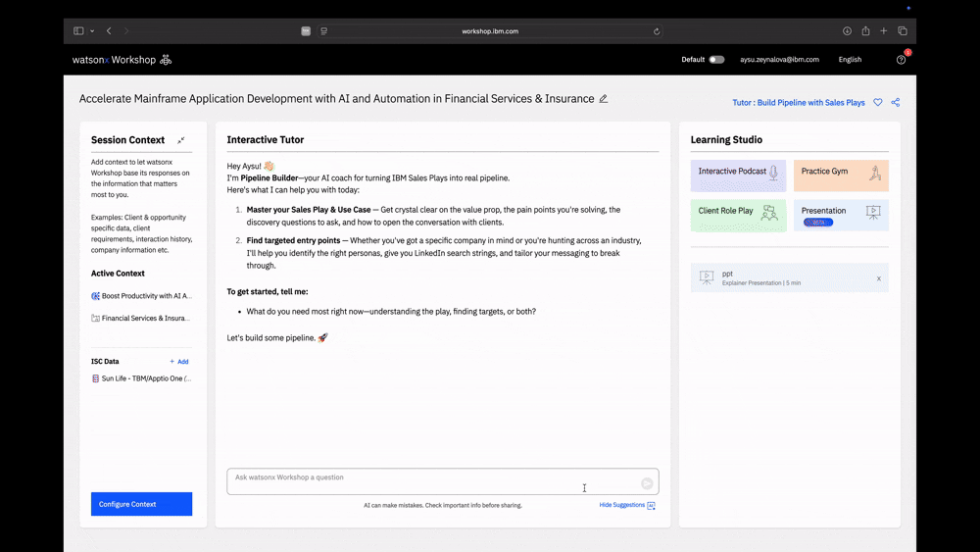Start Client Role Play tile

pyautogui.click(x=738, y=215)
